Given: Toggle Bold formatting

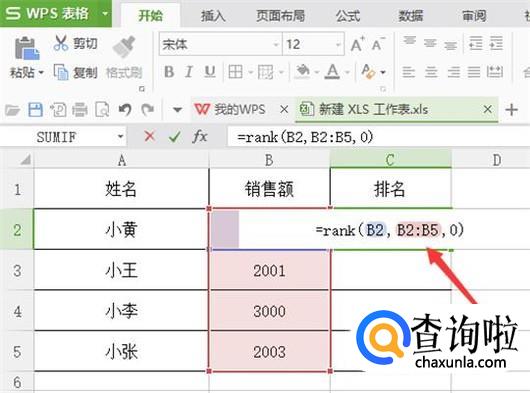Looking at the screenshot, I should pos(169,72).
